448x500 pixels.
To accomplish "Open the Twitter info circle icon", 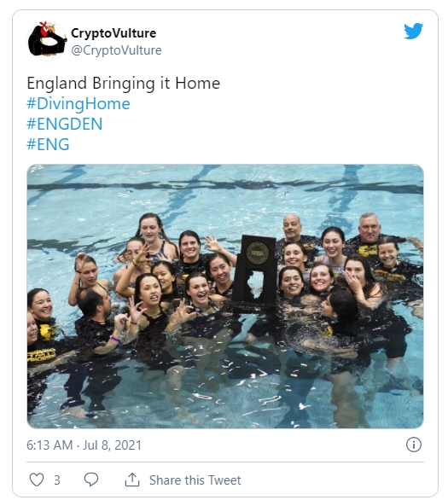I will pos(414,445).
